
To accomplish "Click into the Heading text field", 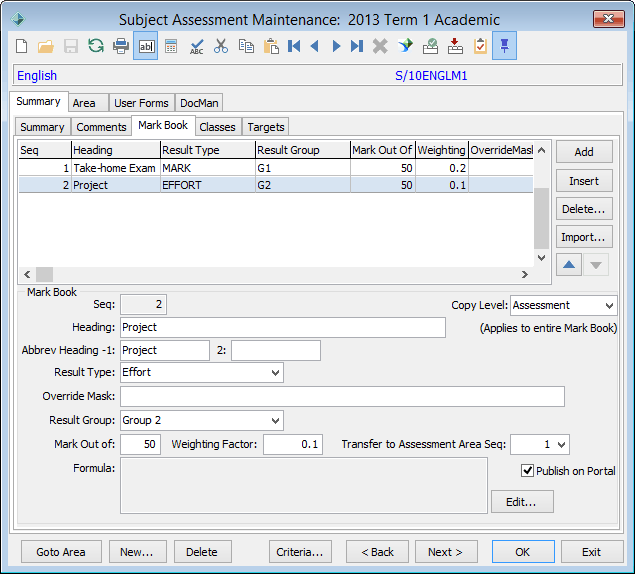I will [283, 328].
